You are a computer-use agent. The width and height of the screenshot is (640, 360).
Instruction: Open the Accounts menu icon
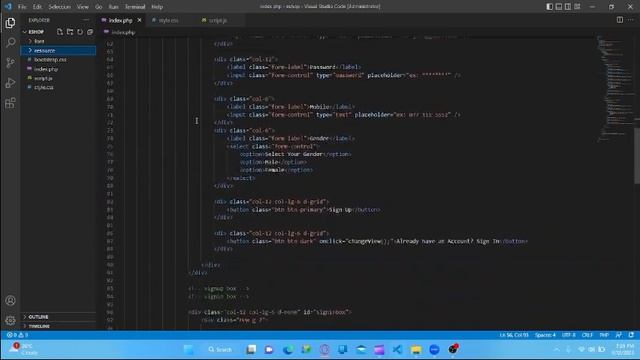coord(11,301)
